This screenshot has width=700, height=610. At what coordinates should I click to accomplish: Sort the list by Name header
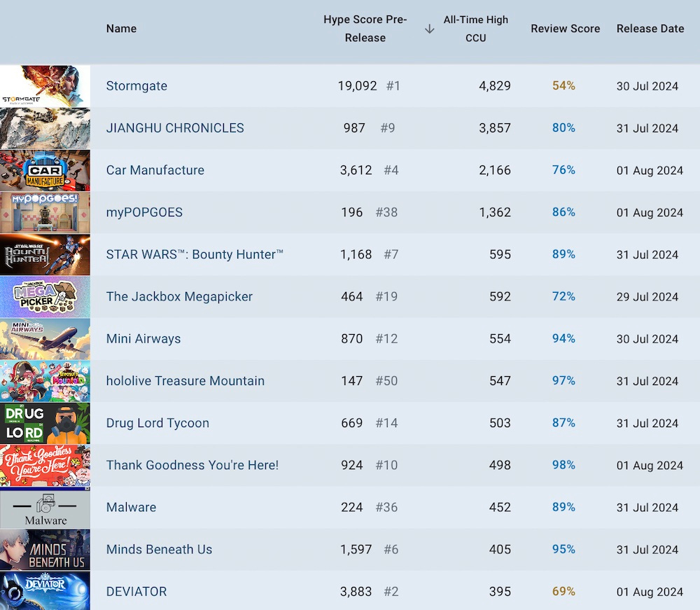click(x=121, y=29)
